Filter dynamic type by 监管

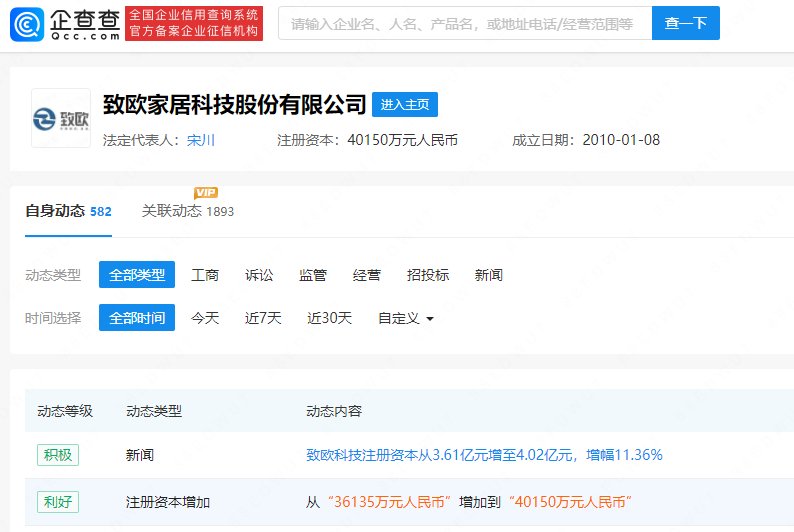coord(313,275)
